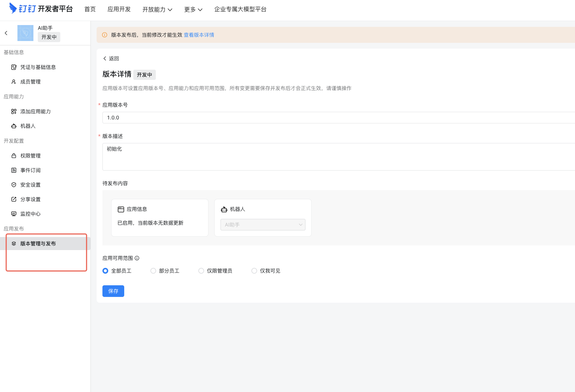Select 仅限管理员 radio option
The height and width of the screenshot is (392, 575).
201,271
